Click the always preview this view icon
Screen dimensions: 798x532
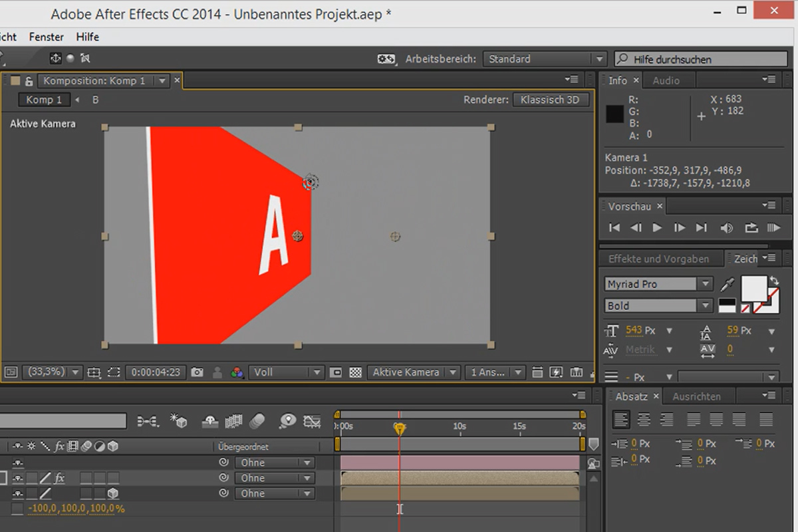click(x=11, y=372)
